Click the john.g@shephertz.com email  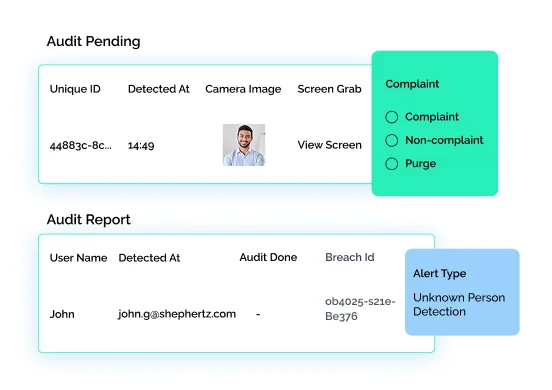177,314
